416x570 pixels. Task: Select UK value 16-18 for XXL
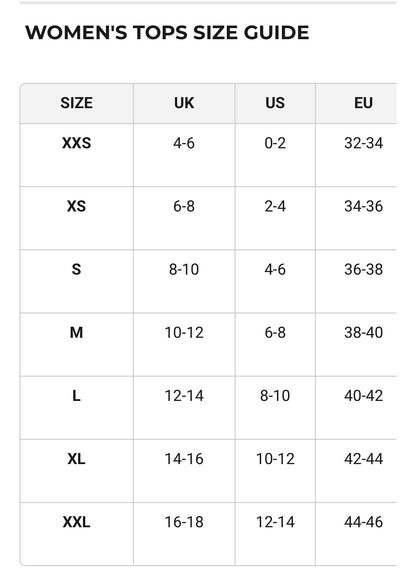[x=184, y=522]
